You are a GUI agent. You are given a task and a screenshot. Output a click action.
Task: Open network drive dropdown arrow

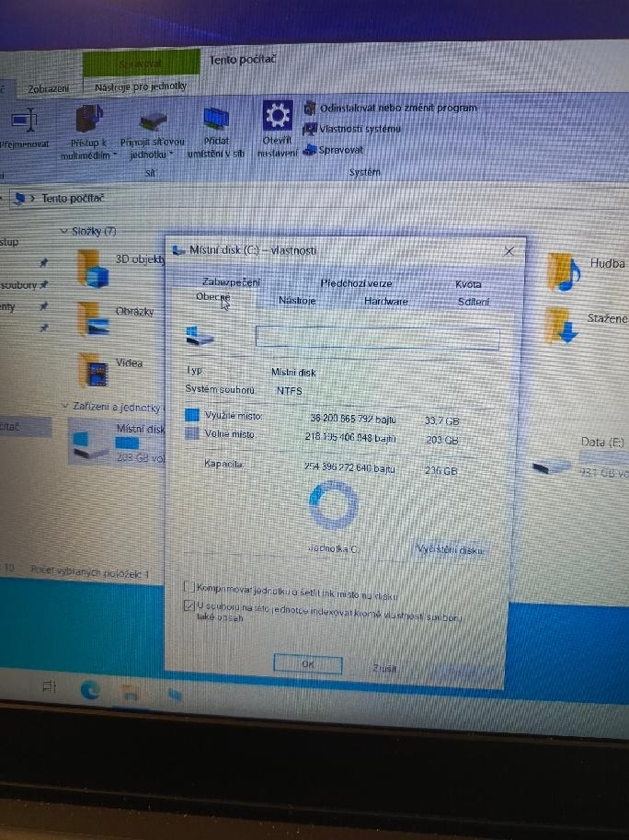171,155
